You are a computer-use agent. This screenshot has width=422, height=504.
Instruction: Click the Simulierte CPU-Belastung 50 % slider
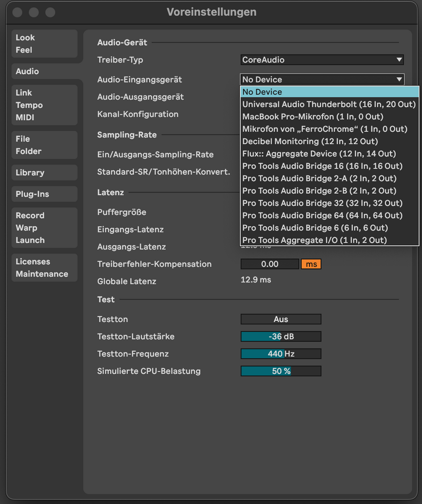281,371
